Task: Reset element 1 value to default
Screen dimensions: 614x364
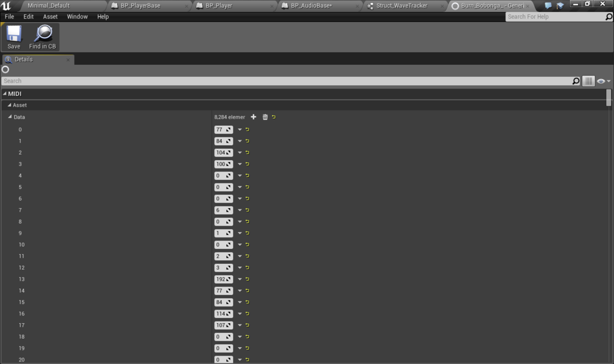Action: pyautogui.click(x=248, y=141)
